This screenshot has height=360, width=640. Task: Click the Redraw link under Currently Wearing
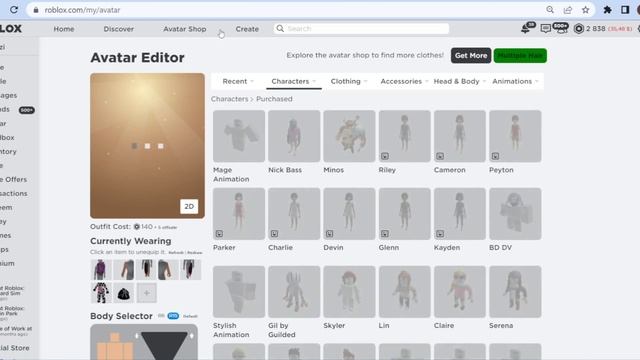point(195,253)
